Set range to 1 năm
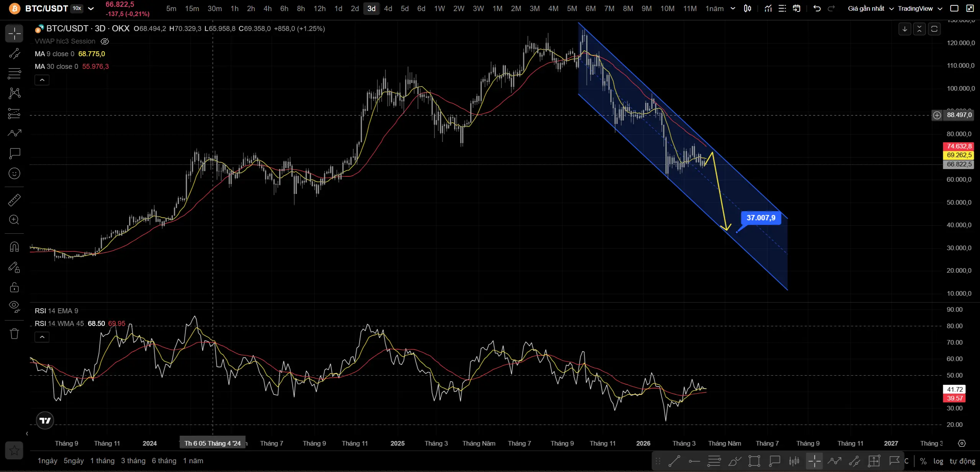Screen dimensions: 980x472 (193, 461)
